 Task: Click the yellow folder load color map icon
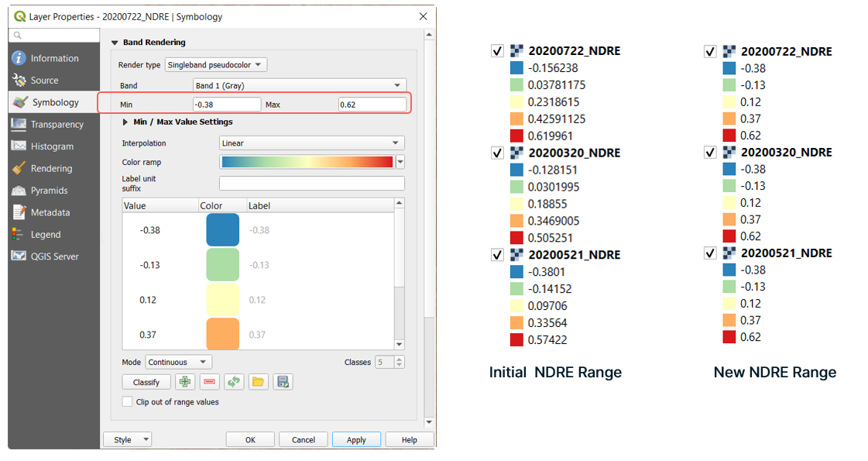[258, 382]
